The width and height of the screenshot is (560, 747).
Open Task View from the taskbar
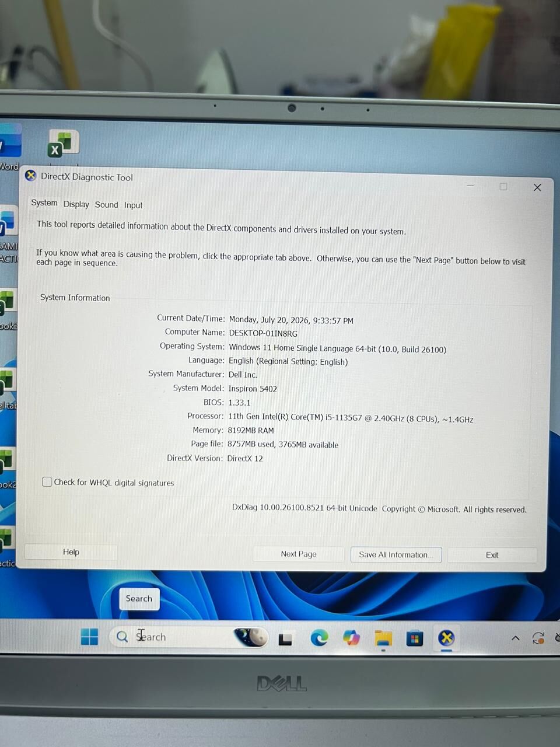coord(285,639)
